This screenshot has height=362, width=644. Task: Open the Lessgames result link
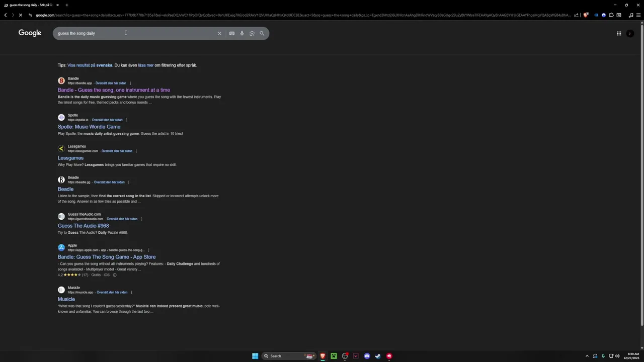pos(70,158)
